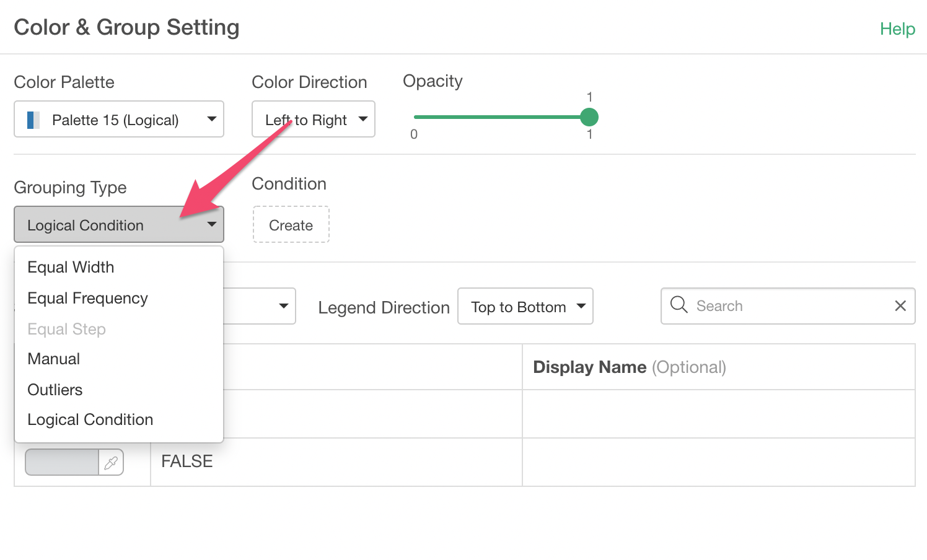Viewport: 927px width, 560px height.
Task: Open the Left to Right color direction dropdown
Action: (313, 119)
